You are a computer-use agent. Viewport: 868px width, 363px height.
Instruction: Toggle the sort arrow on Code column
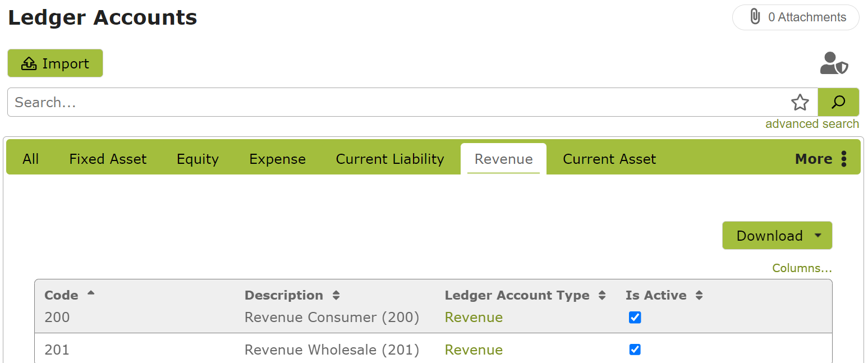(x=91, y=292)
